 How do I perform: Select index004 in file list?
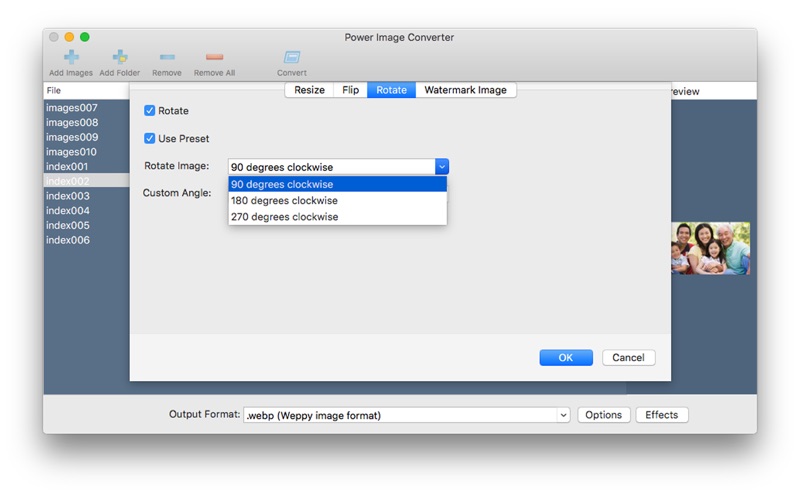coord(86,211)
